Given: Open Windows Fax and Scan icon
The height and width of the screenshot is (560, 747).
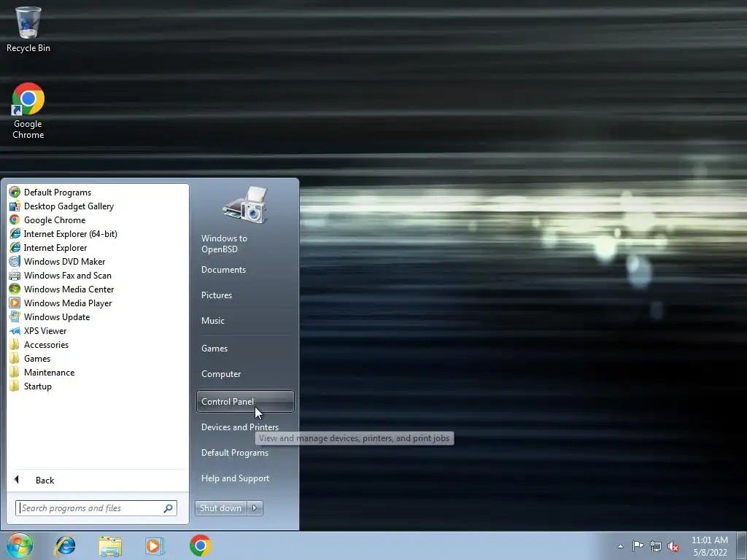Looking at the screenshot, I should pos(15,275).
